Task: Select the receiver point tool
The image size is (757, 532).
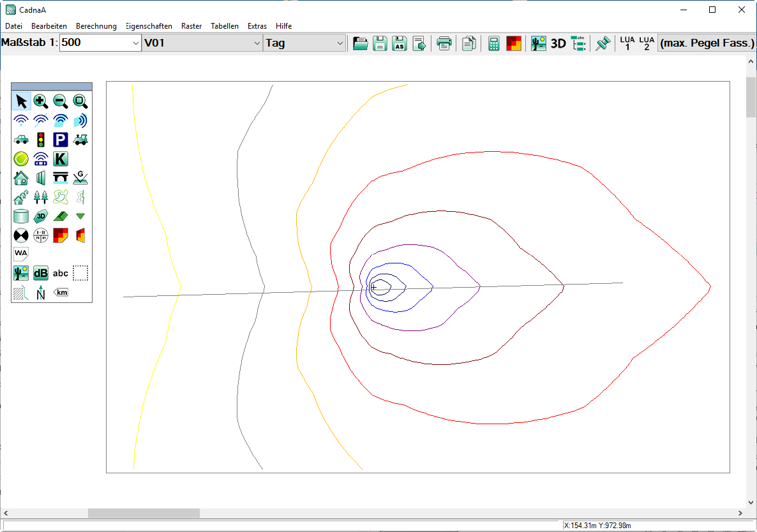Action: pos(21,235)
